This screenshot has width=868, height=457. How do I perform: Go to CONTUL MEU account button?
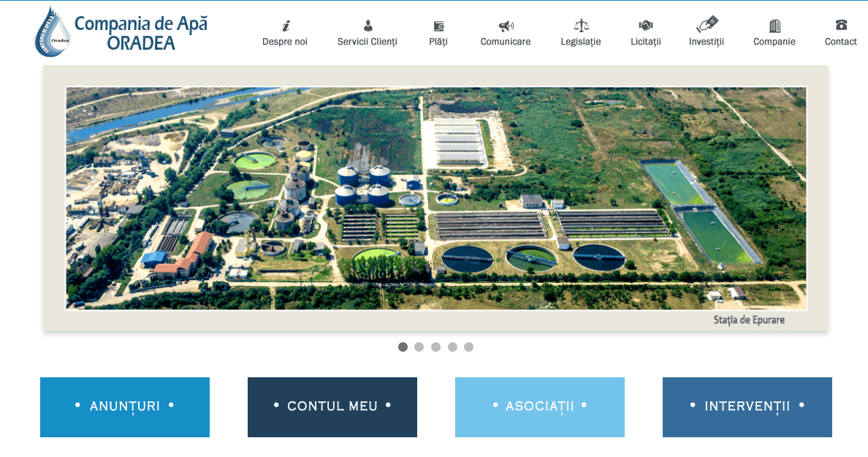point(332,407)
